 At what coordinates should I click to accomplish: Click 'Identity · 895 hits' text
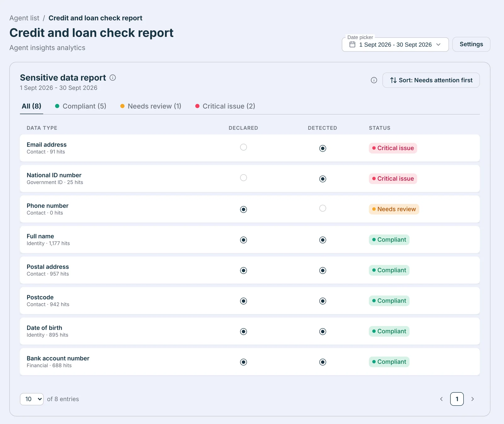[47, 335]
